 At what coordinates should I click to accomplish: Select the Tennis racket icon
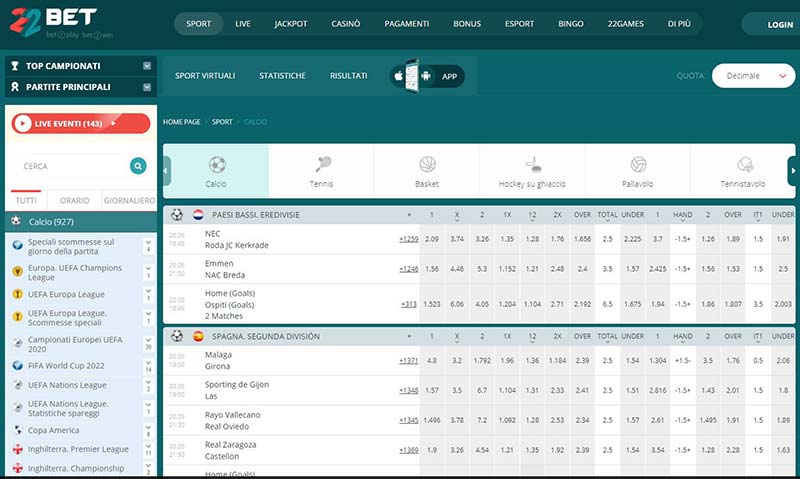(x=322, y=164)
